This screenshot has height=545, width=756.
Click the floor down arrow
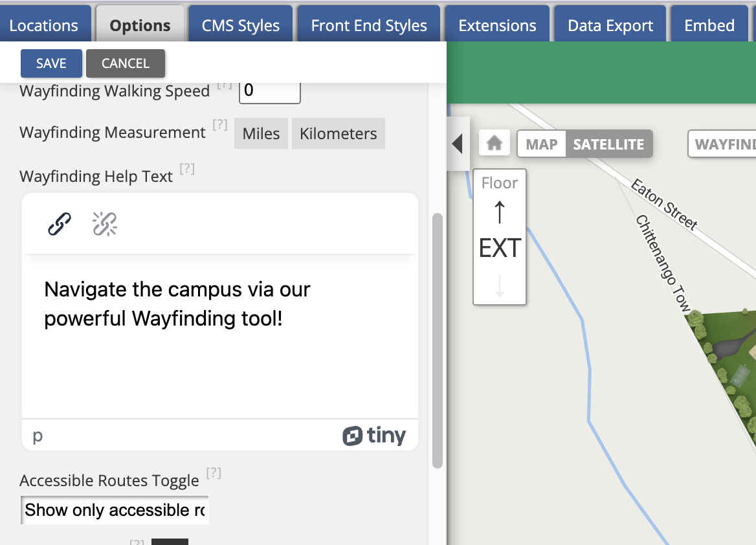(x=500, y=285)
